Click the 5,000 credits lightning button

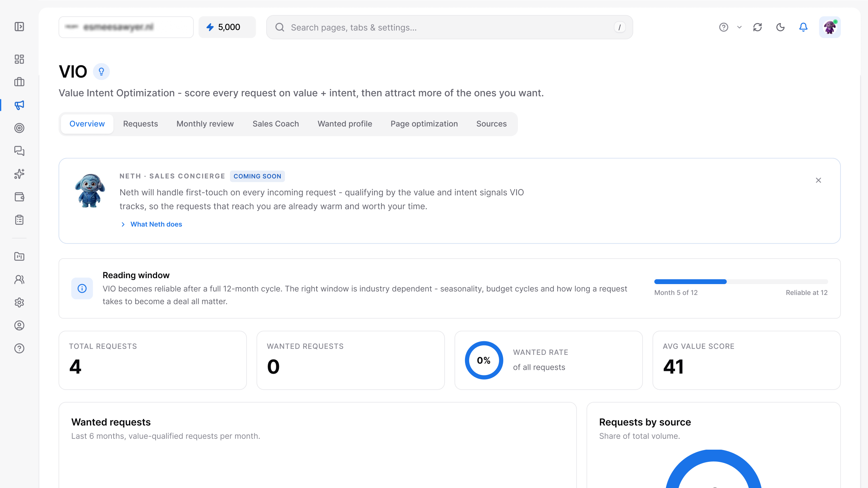click(x=227, y=27)
